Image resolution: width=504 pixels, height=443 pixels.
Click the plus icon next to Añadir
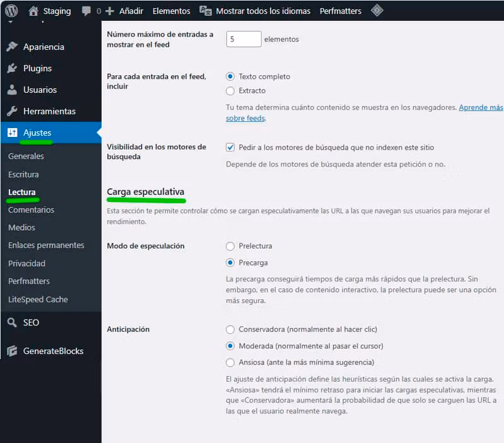pyautogui.click(x=110, y=11)
